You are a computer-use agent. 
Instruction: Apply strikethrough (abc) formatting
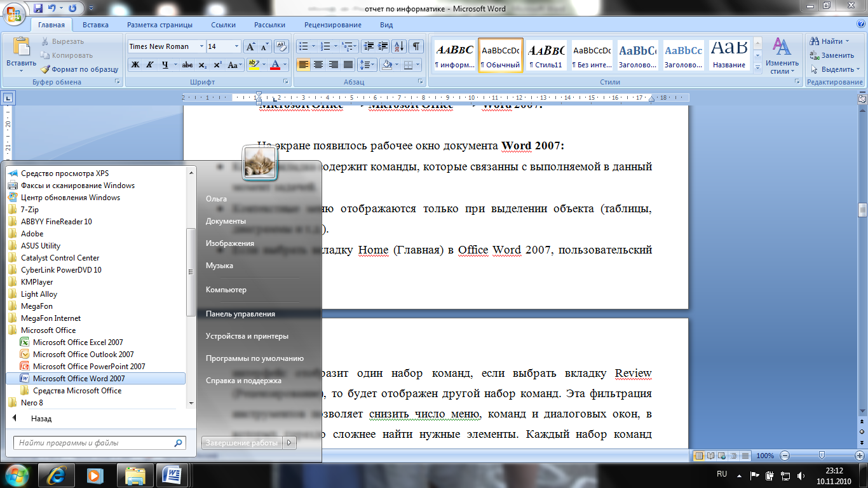pyautogui.click(x=187, y=65)
